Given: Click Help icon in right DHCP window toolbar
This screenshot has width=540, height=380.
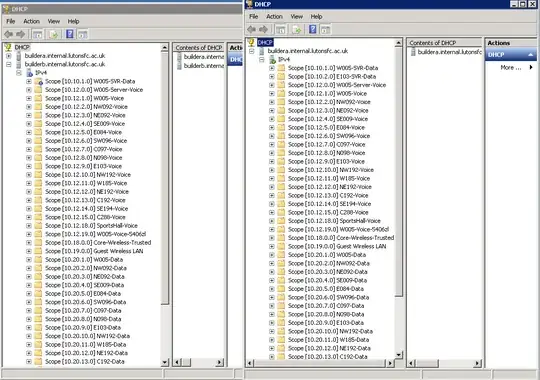Looking at the screenshot, I should coord(313,29).
